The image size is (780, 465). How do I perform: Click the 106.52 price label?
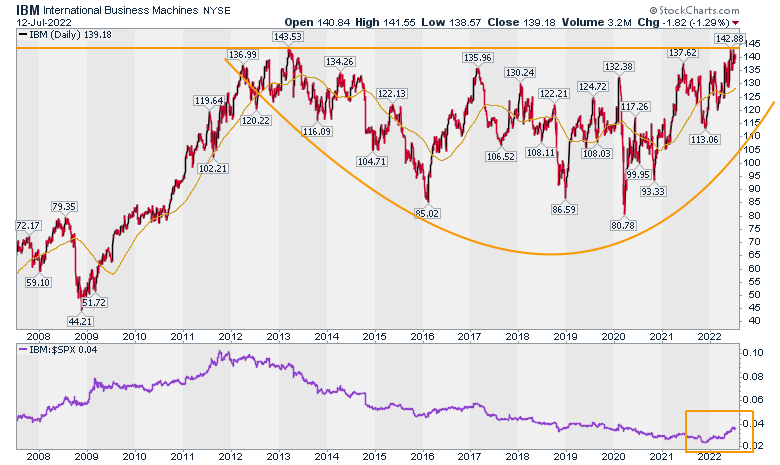[500, 157]
